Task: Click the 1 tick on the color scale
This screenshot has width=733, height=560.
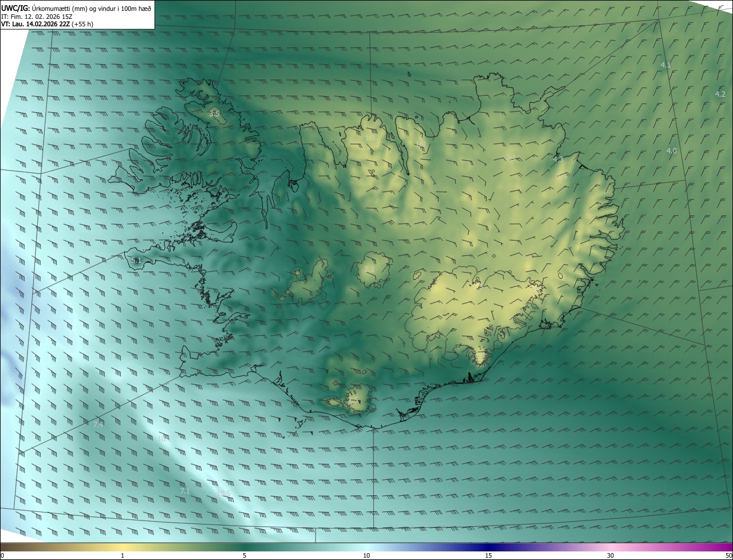Action: (x=123, y=556)
